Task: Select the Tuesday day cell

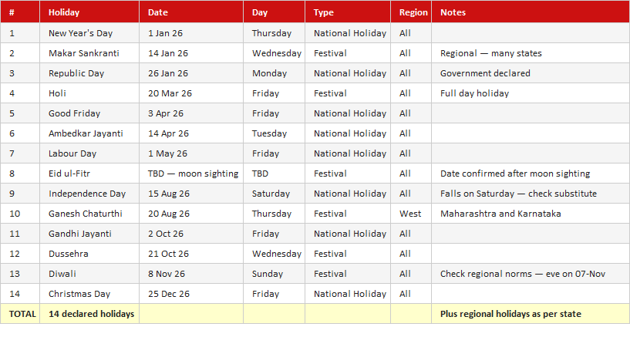Action: (x=274, y=133)
